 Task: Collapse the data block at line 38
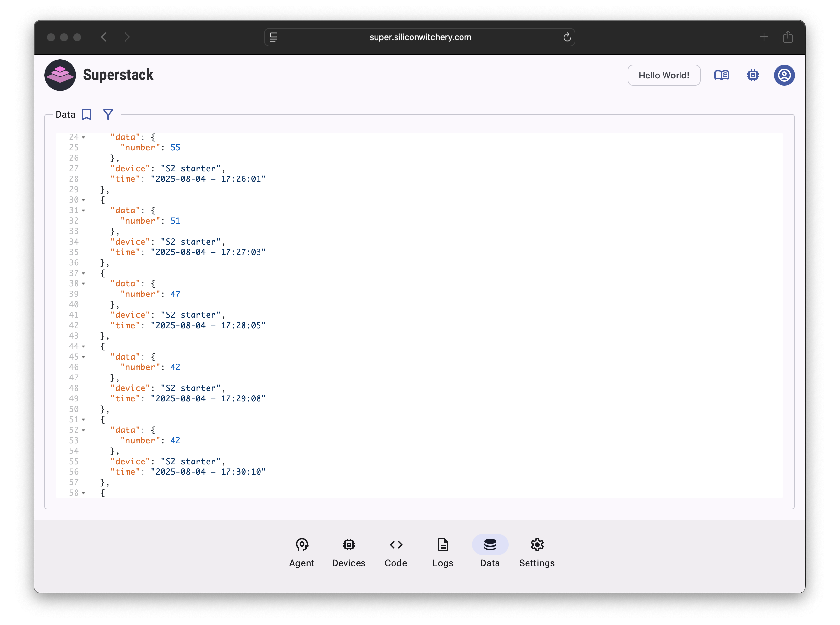click(x=83, y=284)
